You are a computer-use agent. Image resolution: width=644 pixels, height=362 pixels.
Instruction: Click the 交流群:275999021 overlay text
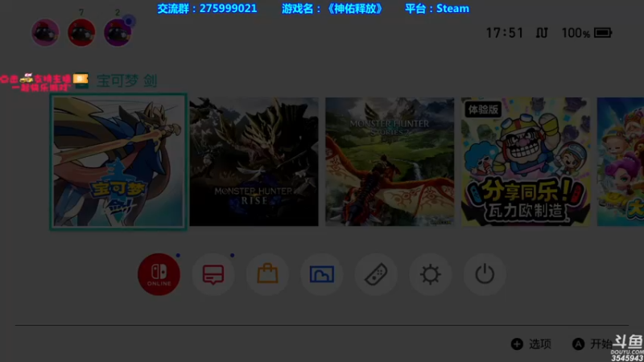tap(207, 9)
